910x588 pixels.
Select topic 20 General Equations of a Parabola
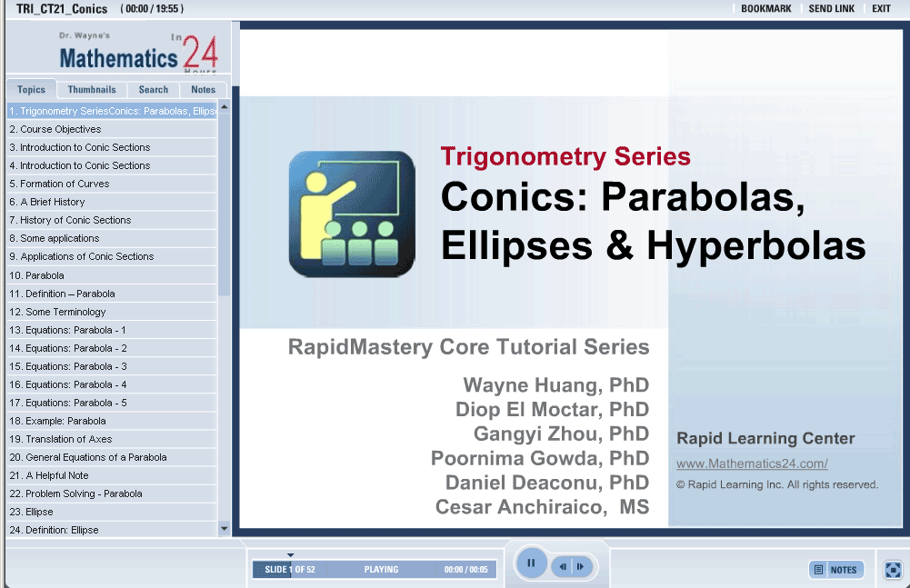(112, 457)
